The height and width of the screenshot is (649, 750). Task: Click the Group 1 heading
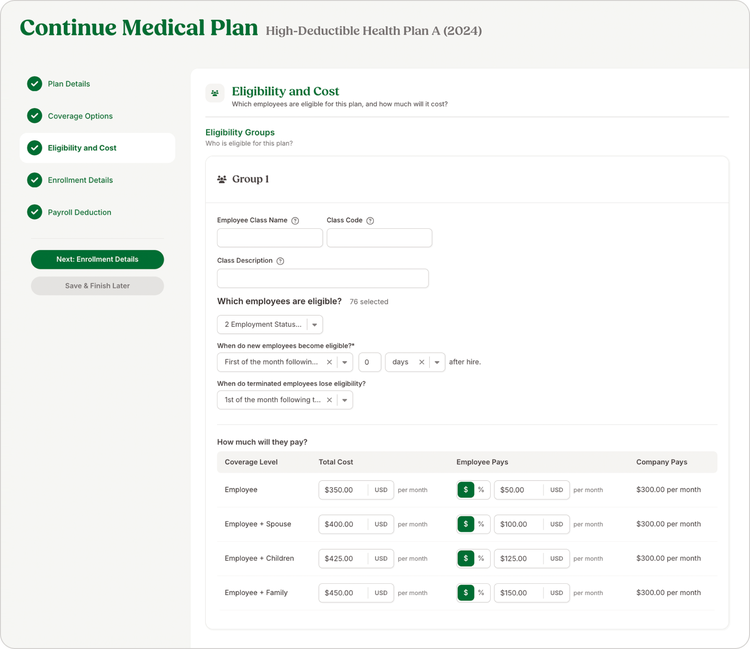pos(251,179)
